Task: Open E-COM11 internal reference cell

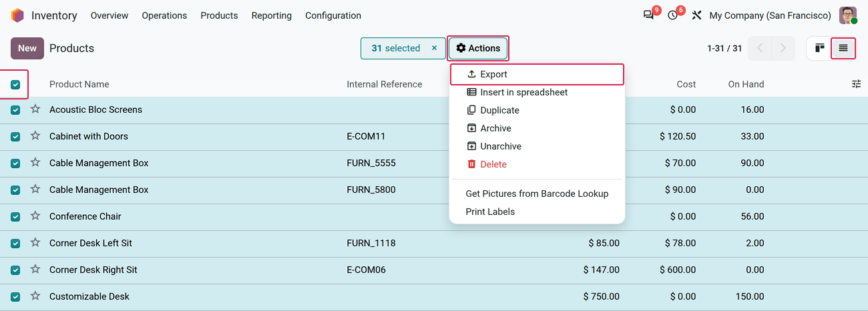Action: coord(367,136)
